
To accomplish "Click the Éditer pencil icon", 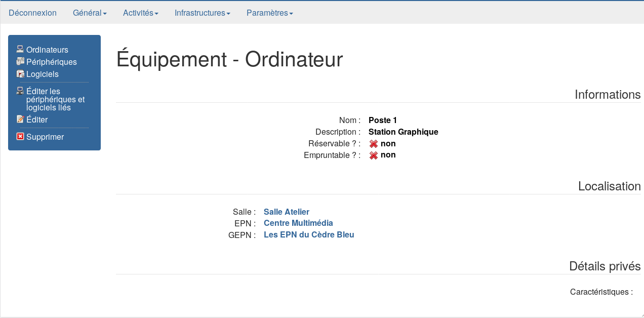I will coord(20,119).
